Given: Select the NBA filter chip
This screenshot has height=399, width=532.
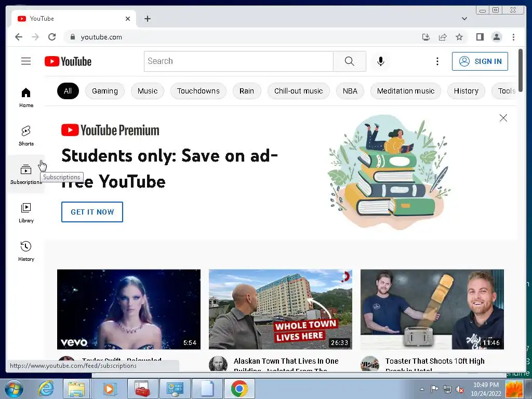Looking at the screenshot, I should (350, 91).
